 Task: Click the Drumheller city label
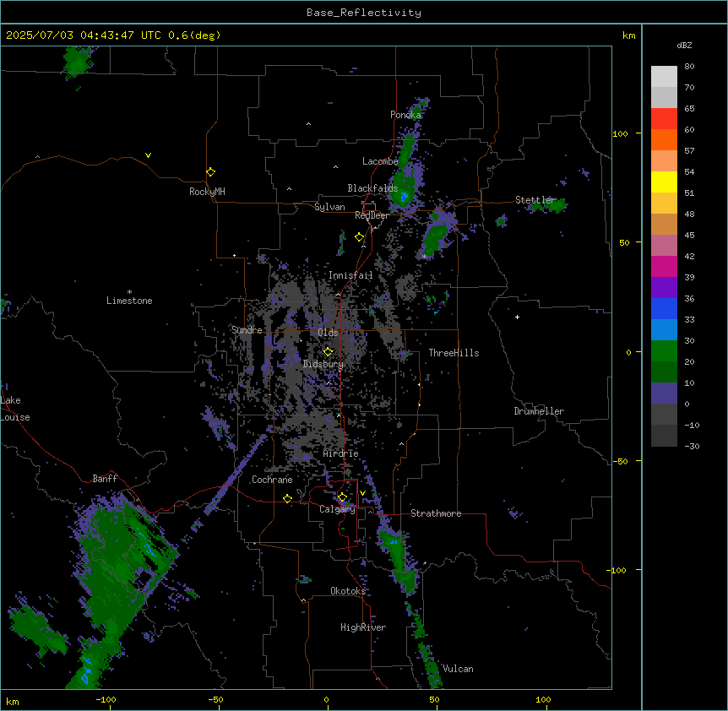coord(539,411)
